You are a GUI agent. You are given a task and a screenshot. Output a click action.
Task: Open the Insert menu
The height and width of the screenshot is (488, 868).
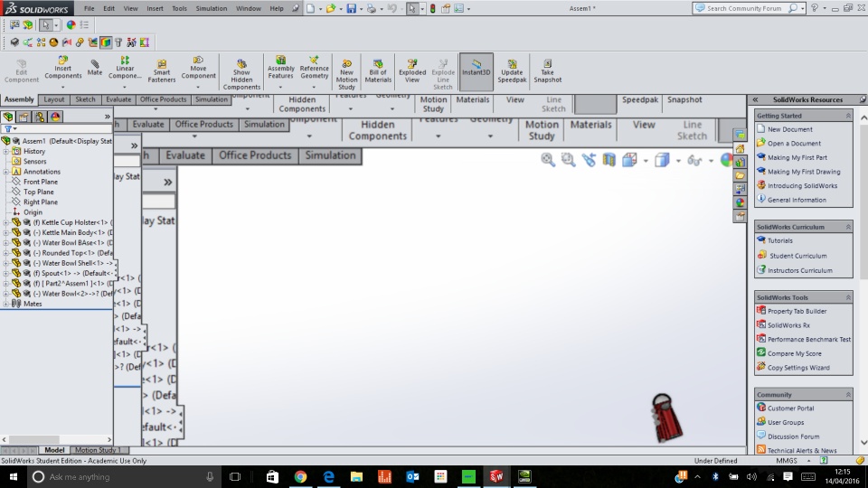click(155, 8)
